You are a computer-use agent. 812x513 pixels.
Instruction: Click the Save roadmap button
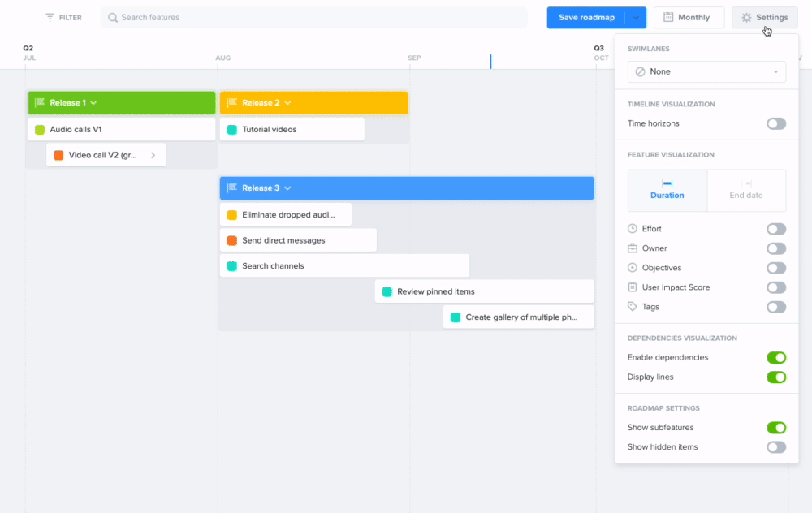click(586, 18)
